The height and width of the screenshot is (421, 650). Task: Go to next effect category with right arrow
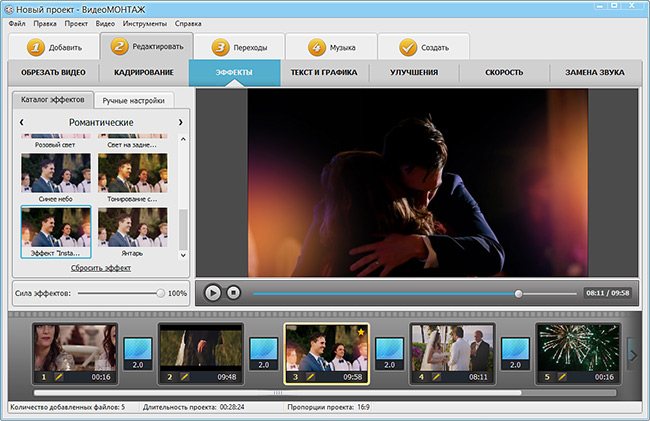pos(180,122)
